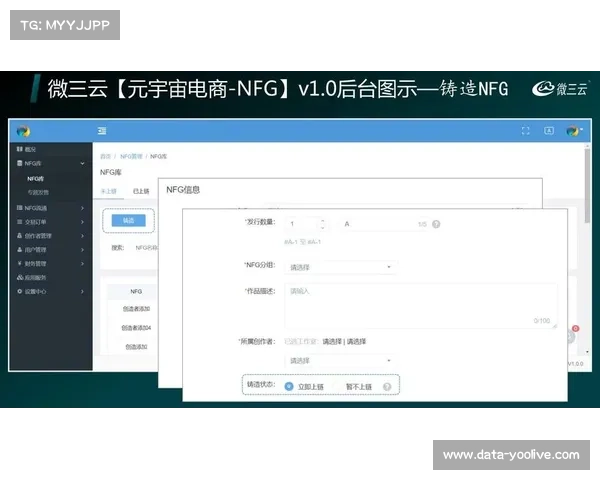Click the blue 铸造 button

click(129, 220)
